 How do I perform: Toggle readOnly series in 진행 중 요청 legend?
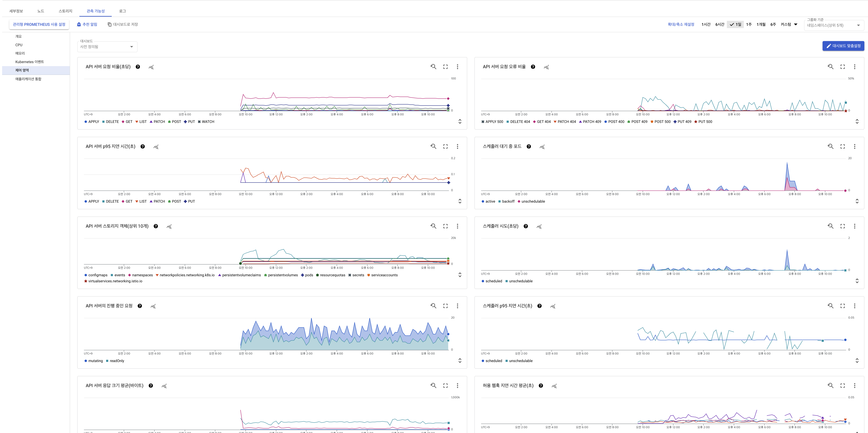pos(115,361)
